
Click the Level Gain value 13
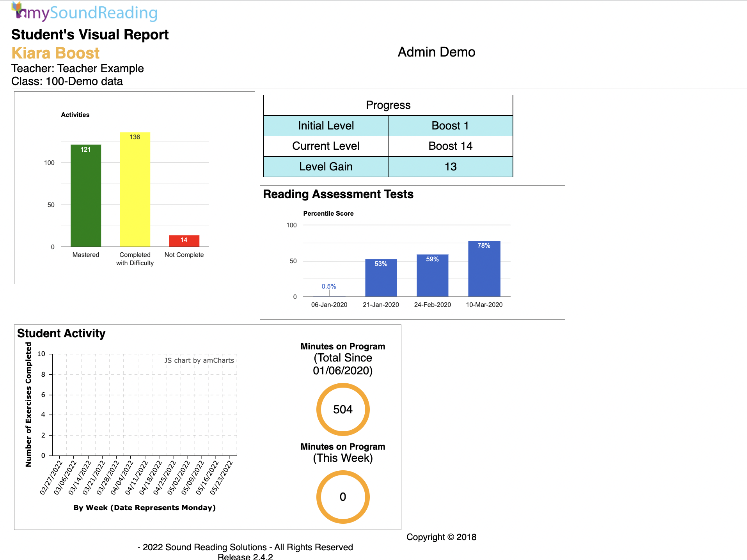coord(450,167)
